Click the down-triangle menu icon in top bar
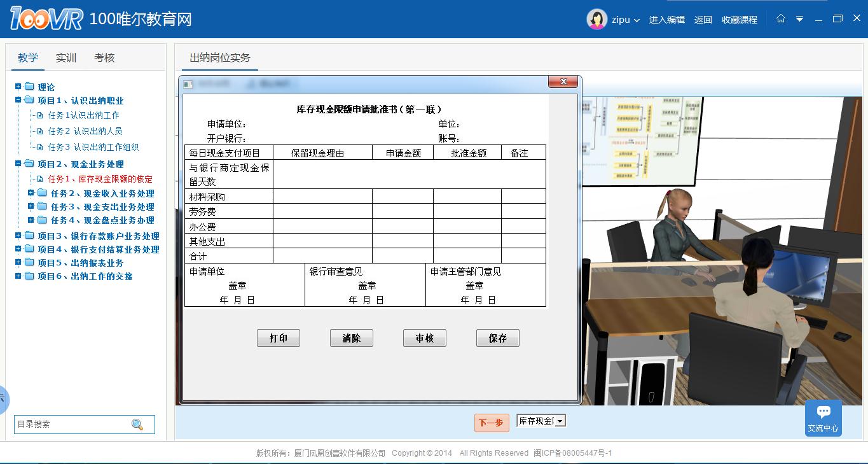Image resolution: width=868 pixels, height=464 pixels. point(799,19)
